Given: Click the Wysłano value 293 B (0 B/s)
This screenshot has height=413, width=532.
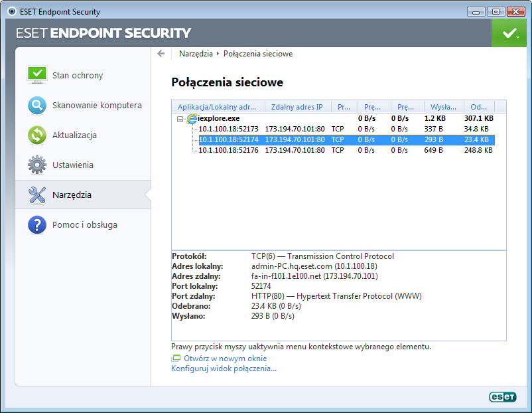Looking at the screenshot, I should [273, 316].
